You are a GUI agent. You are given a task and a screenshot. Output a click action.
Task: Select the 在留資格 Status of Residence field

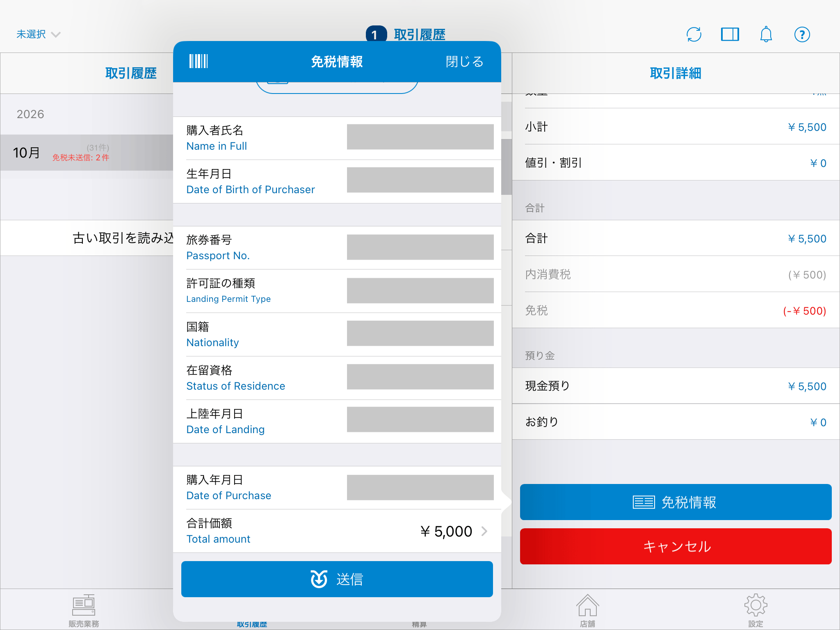pyautogui.click(x=420, y=377)
